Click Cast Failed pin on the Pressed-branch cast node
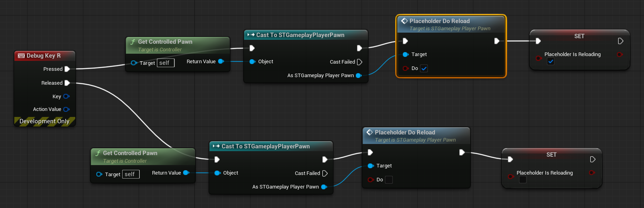 coord(359,62)
